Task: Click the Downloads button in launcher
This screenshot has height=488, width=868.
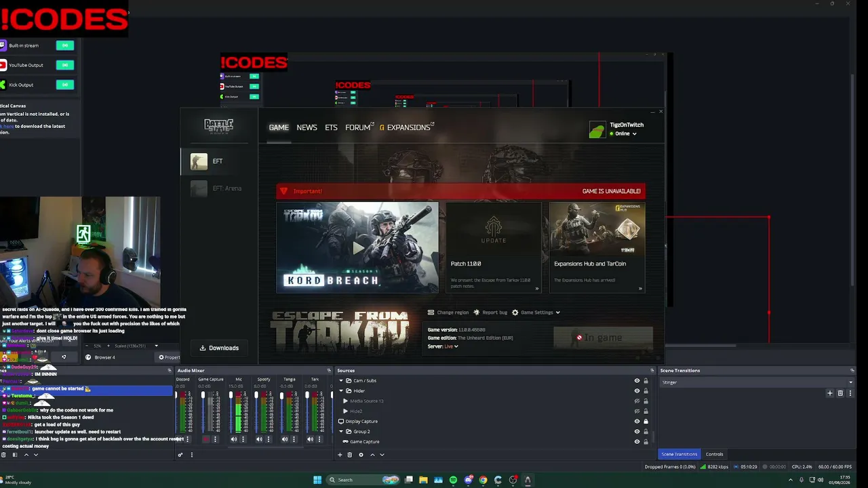Action: pos(219,348)
